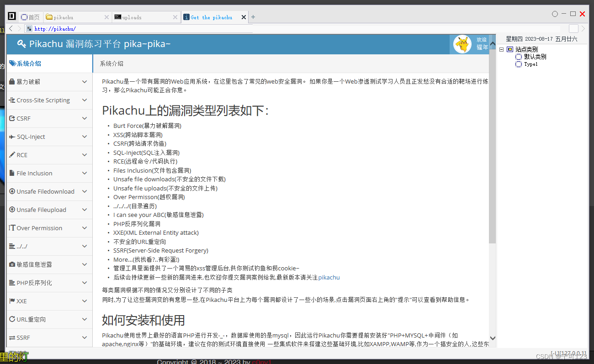
Task: Click the Pikachu avatar image
Action: pyautogui.click(x=462, y=44)
